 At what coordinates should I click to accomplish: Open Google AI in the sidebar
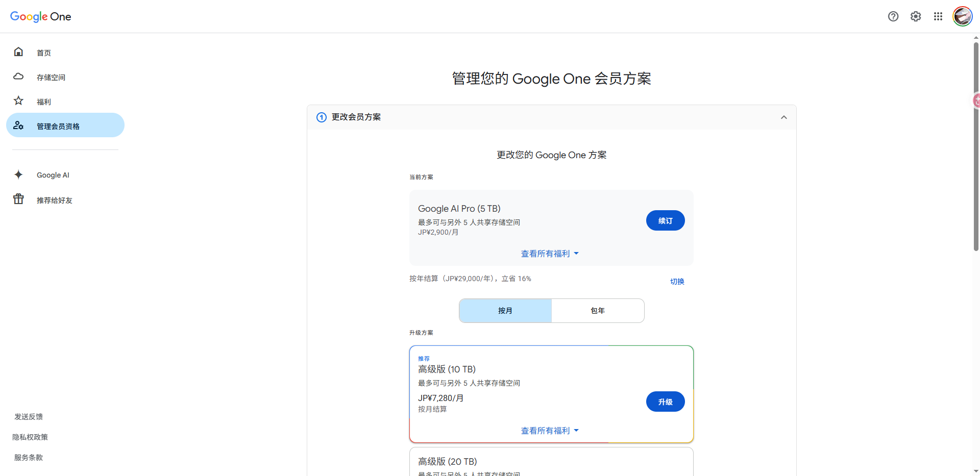click(x=65, y=175)
